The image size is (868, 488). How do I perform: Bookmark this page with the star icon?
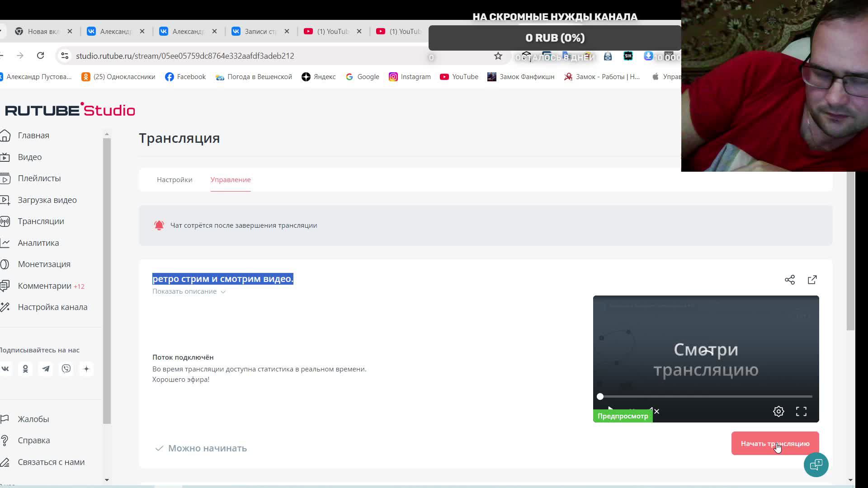tap(498, 56)
